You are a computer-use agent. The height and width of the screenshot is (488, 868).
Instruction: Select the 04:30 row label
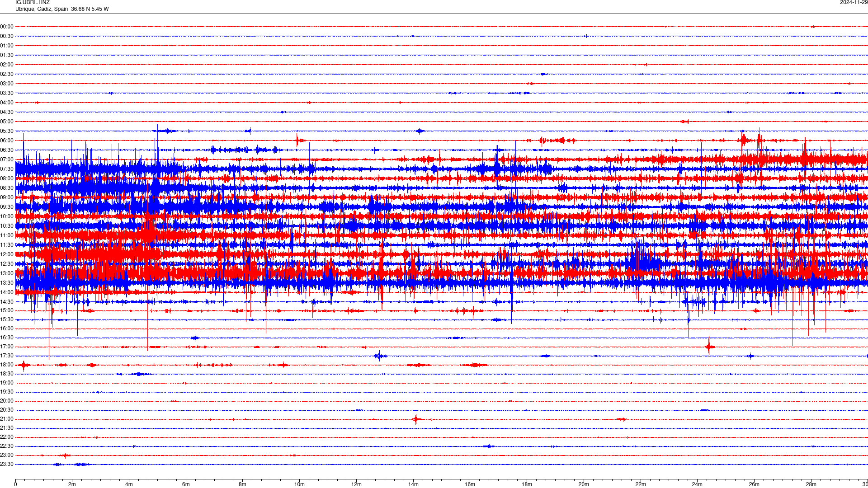[x=7, y=112]
